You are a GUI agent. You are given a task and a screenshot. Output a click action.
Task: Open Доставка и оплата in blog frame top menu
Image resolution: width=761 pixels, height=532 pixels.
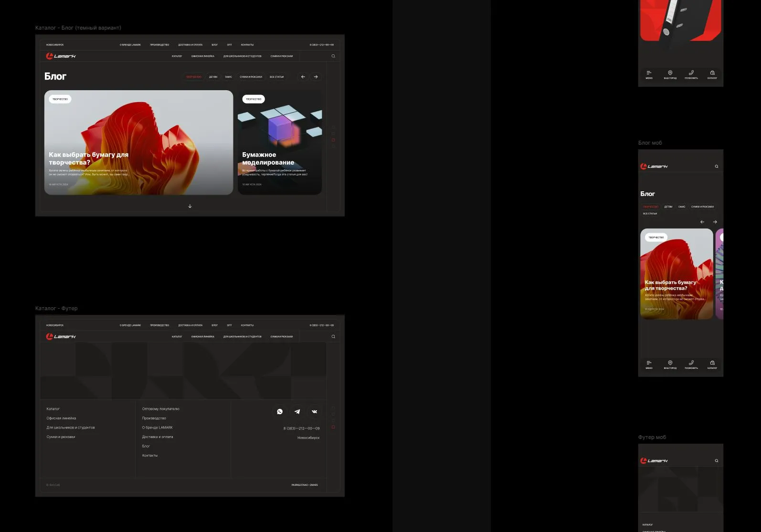pos(190,45)
